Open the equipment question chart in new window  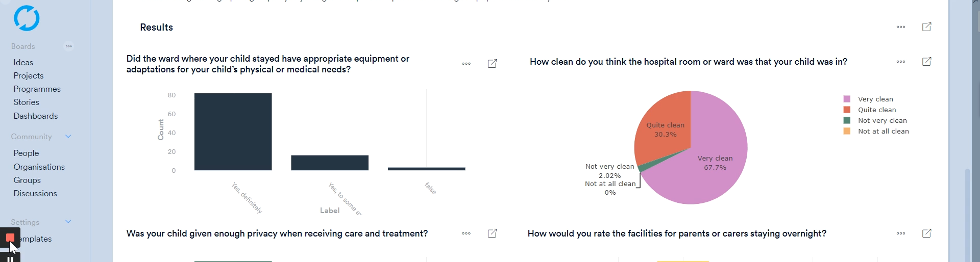tap(492, 64)
